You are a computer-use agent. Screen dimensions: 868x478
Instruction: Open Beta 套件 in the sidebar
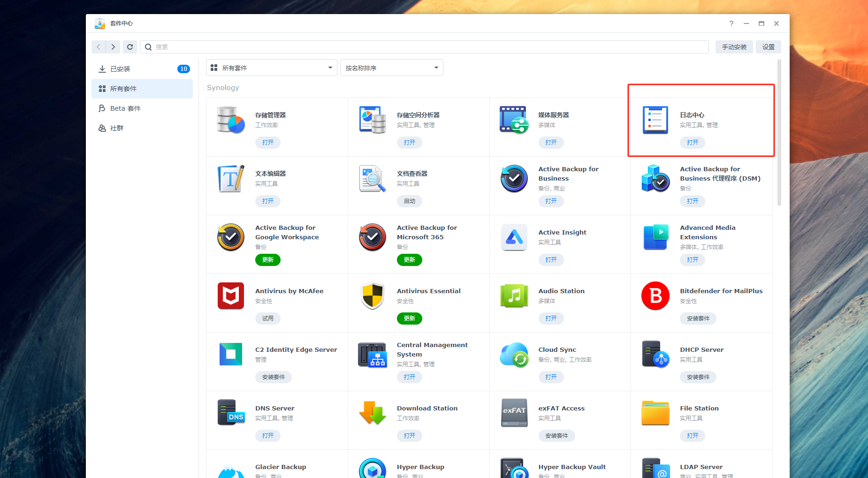pyautogui.click(x=142, y=108)
